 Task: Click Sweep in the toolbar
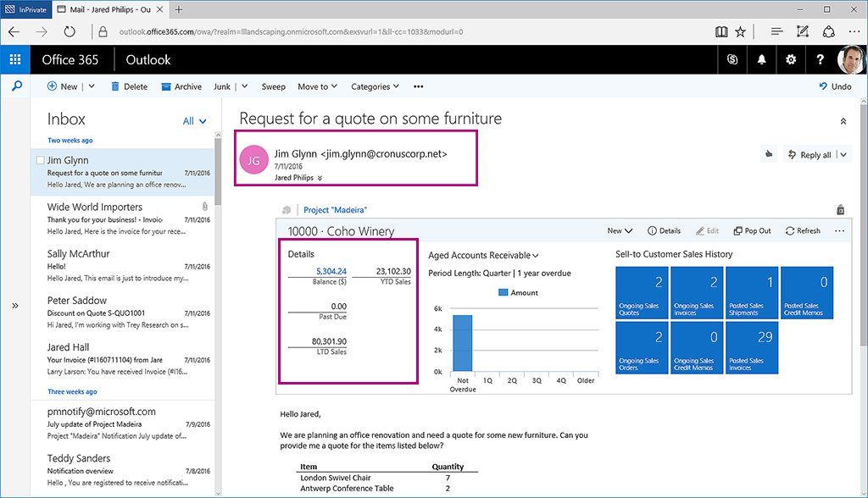click(x=274, y=86)
